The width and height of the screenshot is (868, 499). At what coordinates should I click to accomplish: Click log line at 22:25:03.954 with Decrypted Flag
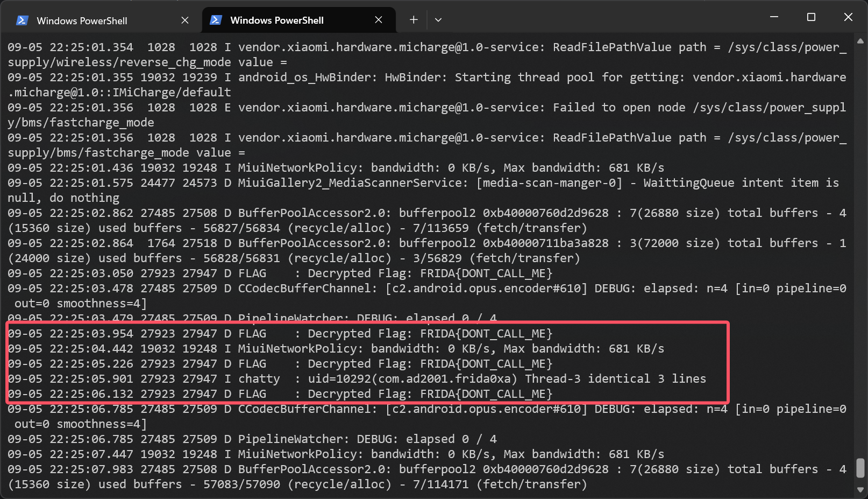click(280, 334)
